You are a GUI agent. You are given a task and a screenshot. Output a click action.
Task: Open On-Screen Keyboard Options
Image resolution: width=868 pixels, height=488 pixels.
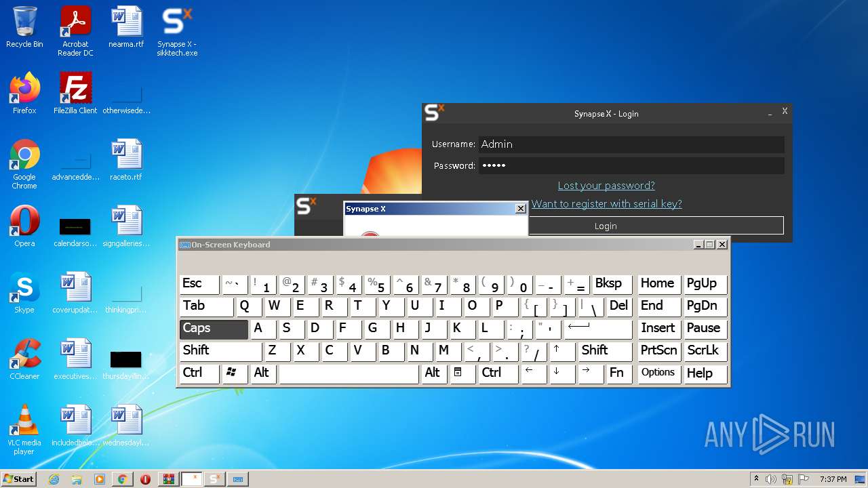click(x=659, y=373)
